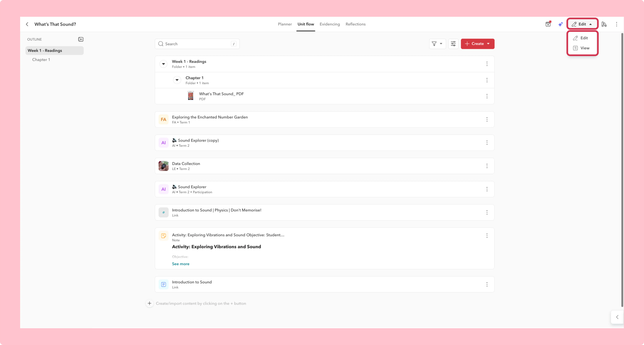
Task: Open options for Sound Explorer (copy)
Action: coord(487,143)
